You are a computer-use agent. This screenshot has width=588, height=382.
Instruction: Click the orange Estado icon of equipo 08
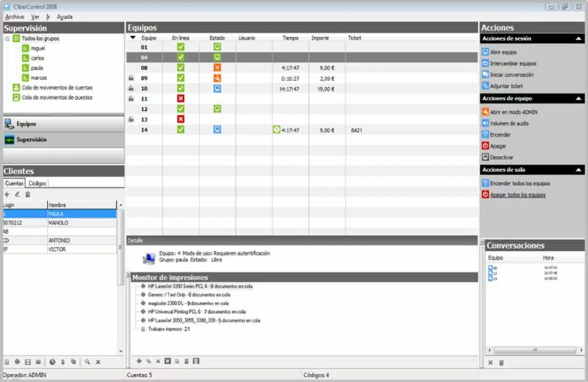click(x=217, y=68)
